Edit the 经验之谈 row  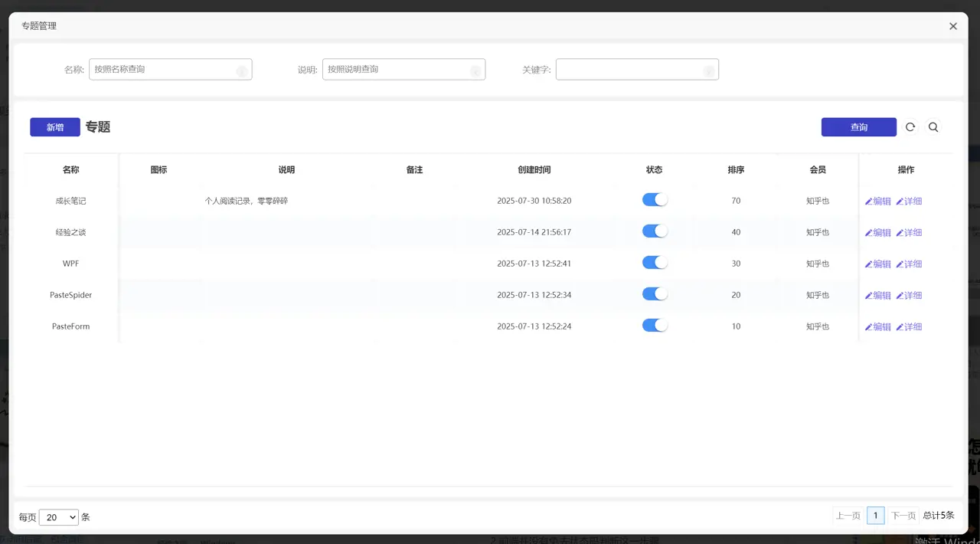878,233
